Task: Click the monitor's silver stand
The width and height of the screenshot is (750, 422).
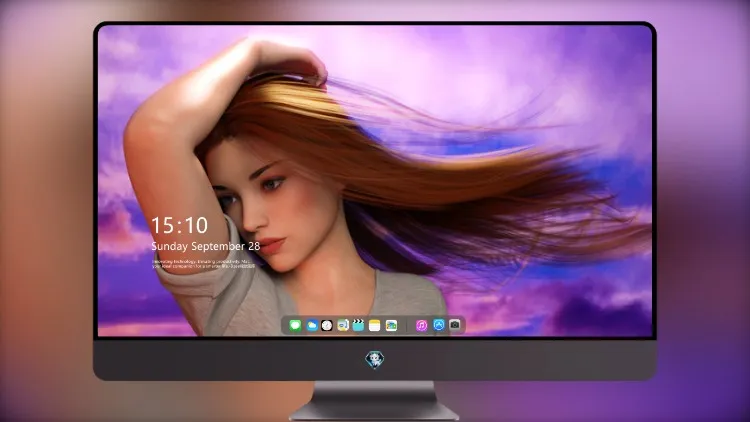Action: pyautogui.click(x=375, y=401)
